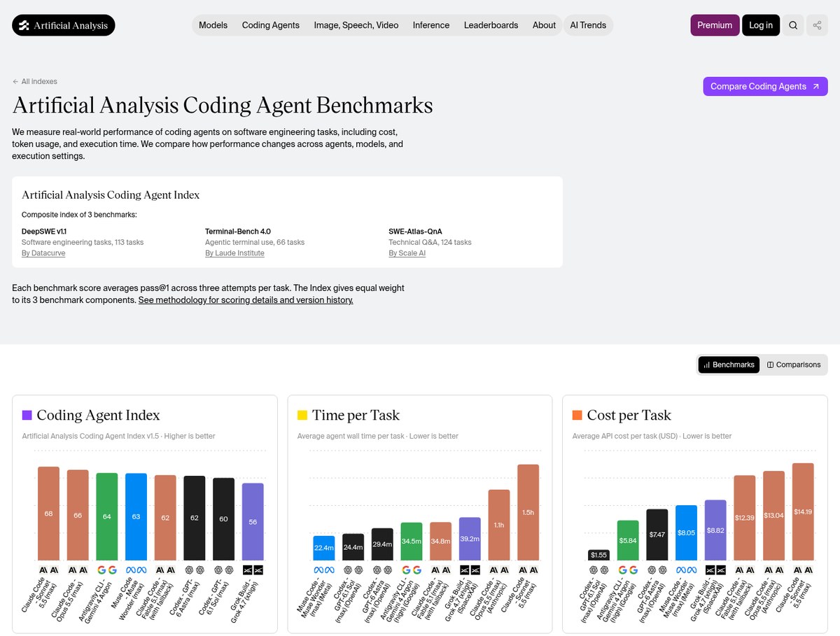Screen dimensions: 840x636
Task: Click the Google logo pair under the 34.5m bar
Action: pos(412,570)
